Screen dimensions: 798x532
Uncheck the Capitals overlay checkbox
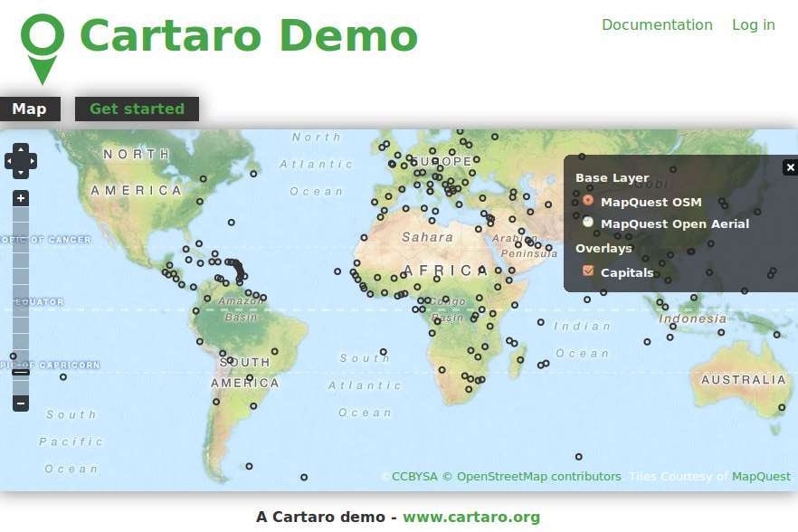588,271
